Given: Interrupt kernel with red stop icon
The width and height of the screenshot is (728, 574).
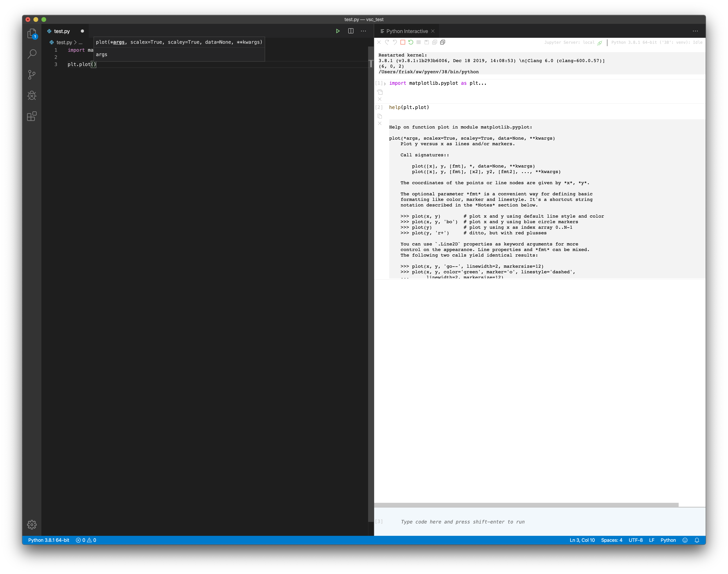Looking at the screenshot, I should [402, 42].
